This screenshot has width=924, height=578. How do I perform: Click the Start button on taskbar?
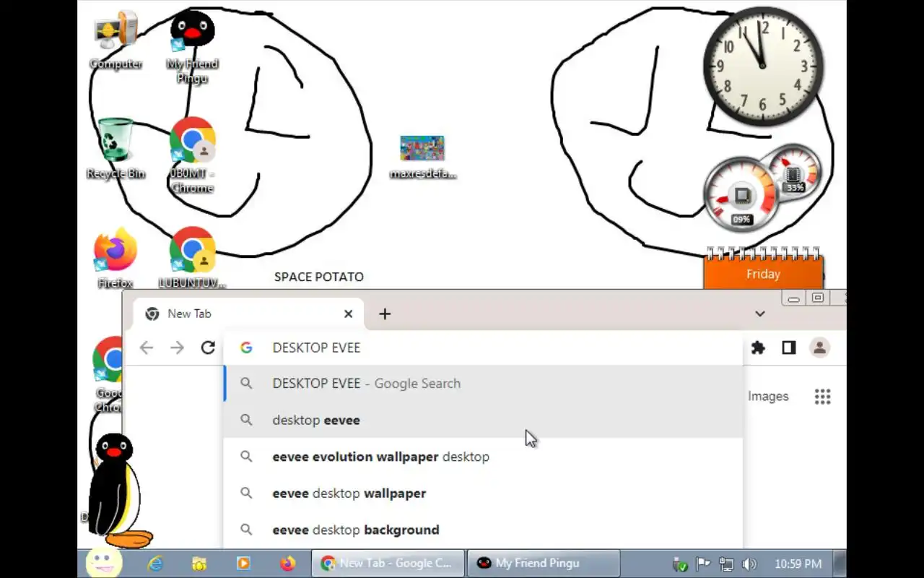pyautogui.click(x=104, y=563)
